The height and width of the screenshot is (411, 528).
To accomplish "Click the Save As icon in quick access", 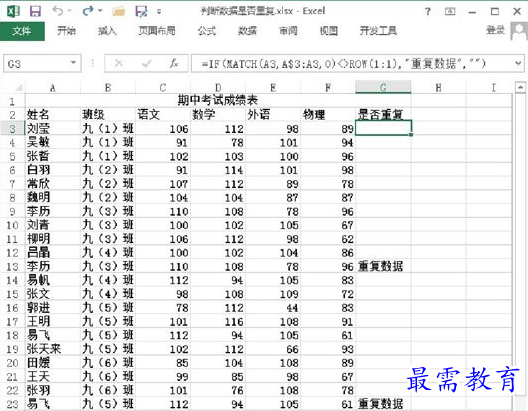I will [x=141, y=11].
